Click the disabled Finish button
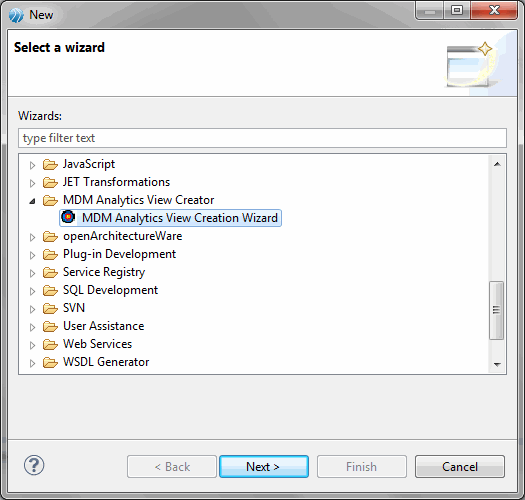525x500 pixels. [362, 466]
